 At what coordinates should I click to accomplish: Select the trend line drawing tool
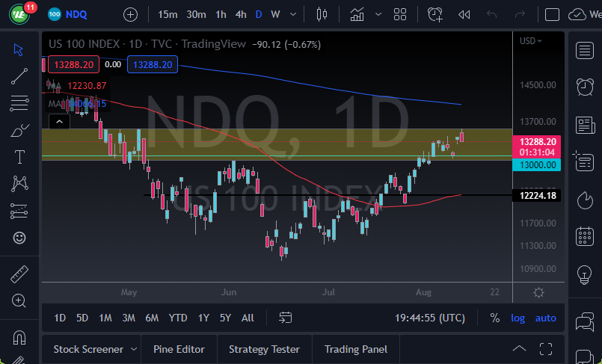point(19,75)
